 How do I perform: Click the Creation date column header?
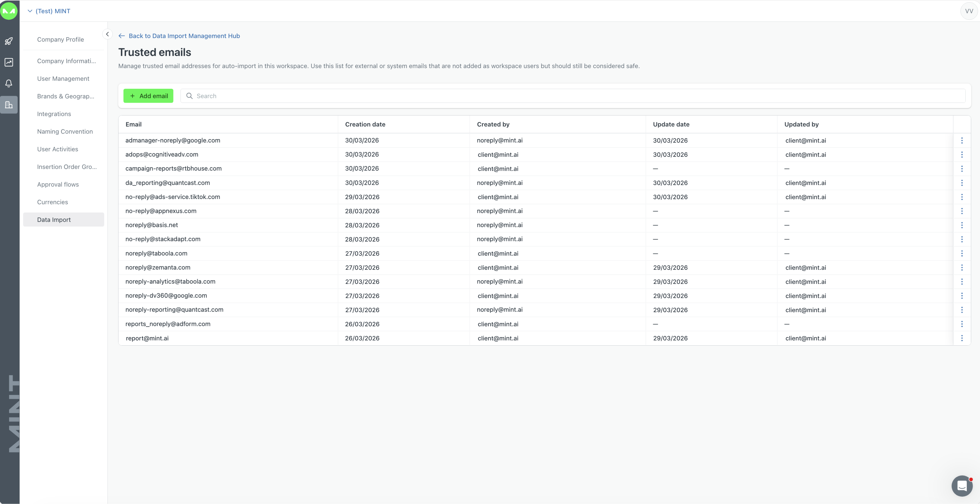(x=365, y=124)
